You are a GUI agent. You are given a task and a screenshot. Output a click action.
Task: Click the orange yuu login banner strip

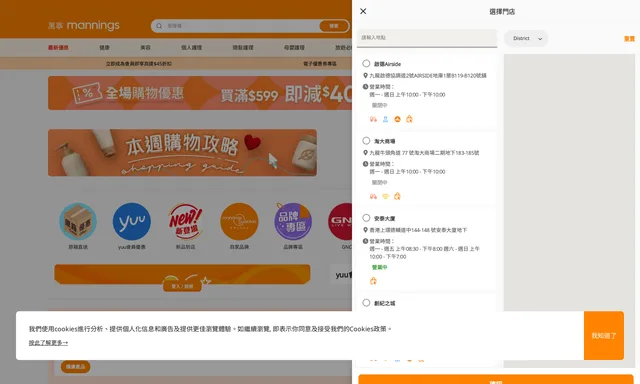[182, 273]
